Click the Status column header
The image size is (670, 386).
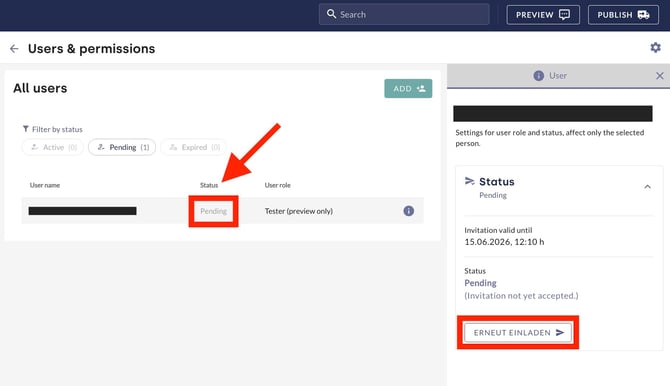pos(209,185)
